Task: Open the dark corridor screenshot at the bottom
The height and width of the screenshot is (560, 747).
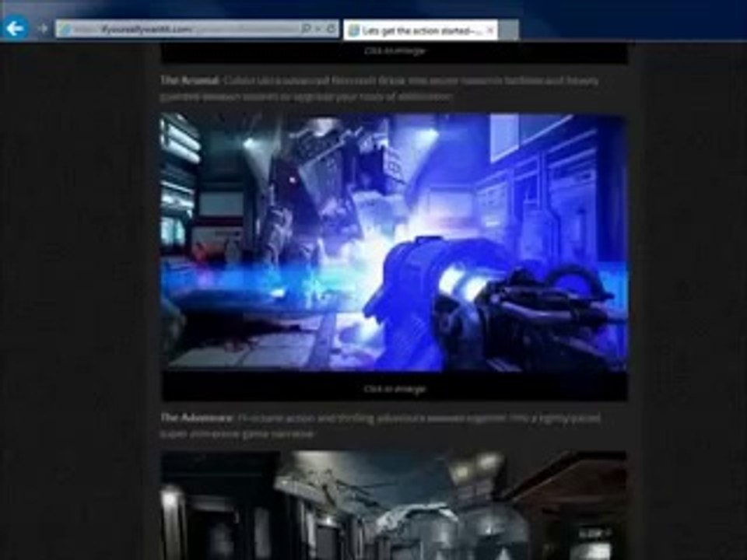Action: point(394,506)
